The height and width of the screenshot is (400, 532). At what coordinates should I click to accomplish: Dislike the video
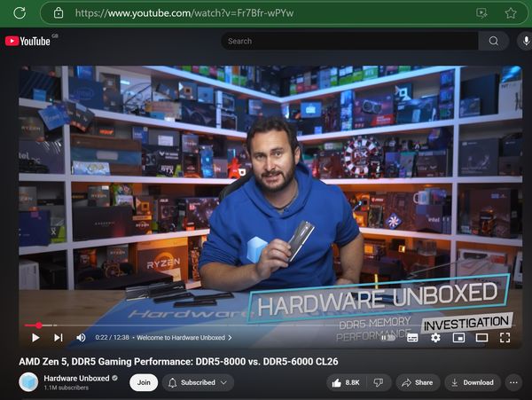point(379,382)
